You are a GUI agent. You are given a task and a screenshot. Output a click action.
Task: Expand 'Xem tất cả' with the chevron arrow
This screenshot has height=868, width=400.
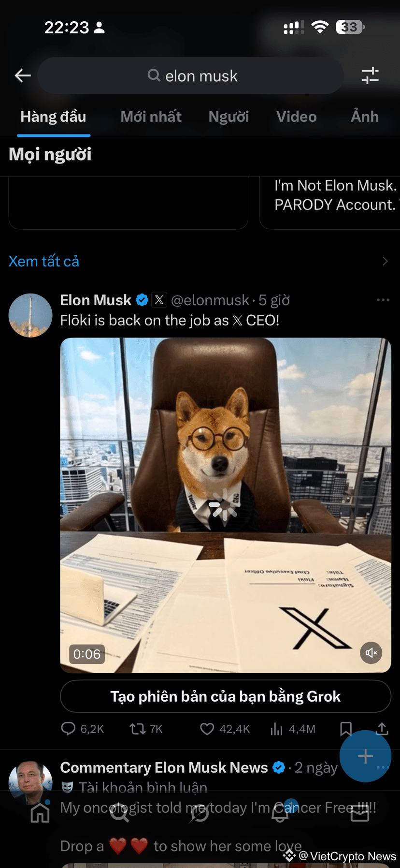coord(385,261)
